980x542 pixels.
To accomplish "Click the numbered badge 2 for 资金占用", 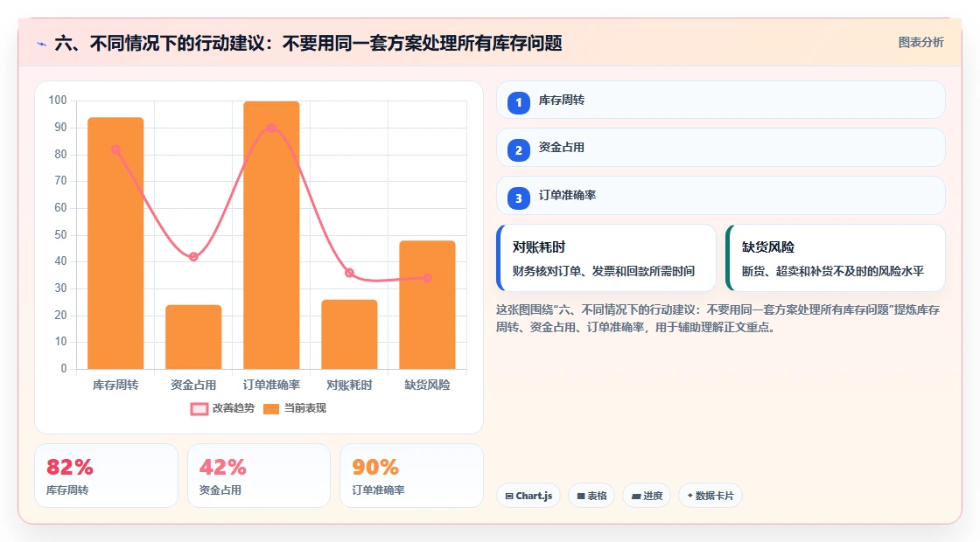I will tap(519, 149).
